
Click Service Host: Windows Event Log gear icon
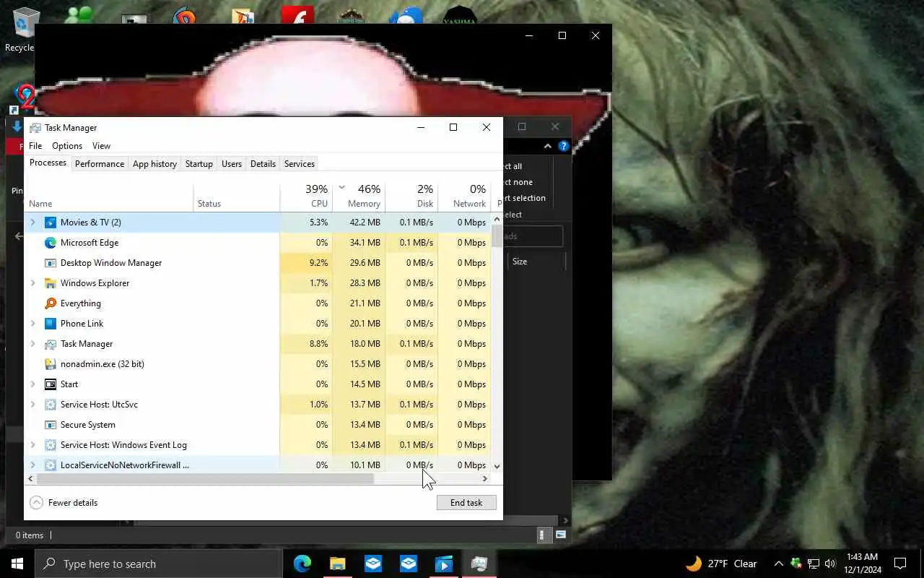pos(51,445)
